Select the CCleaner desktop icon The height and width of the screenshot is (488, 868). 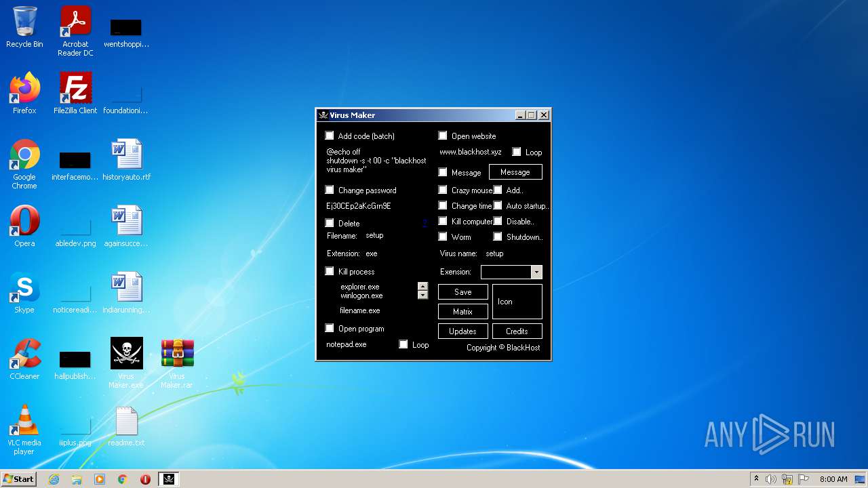(x=24, y=359)
